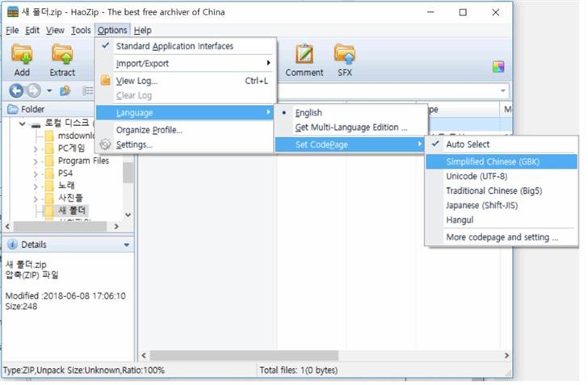Open Settings from Options menu
The height and width of the screenshot is (385, 588).
point(185,144)
